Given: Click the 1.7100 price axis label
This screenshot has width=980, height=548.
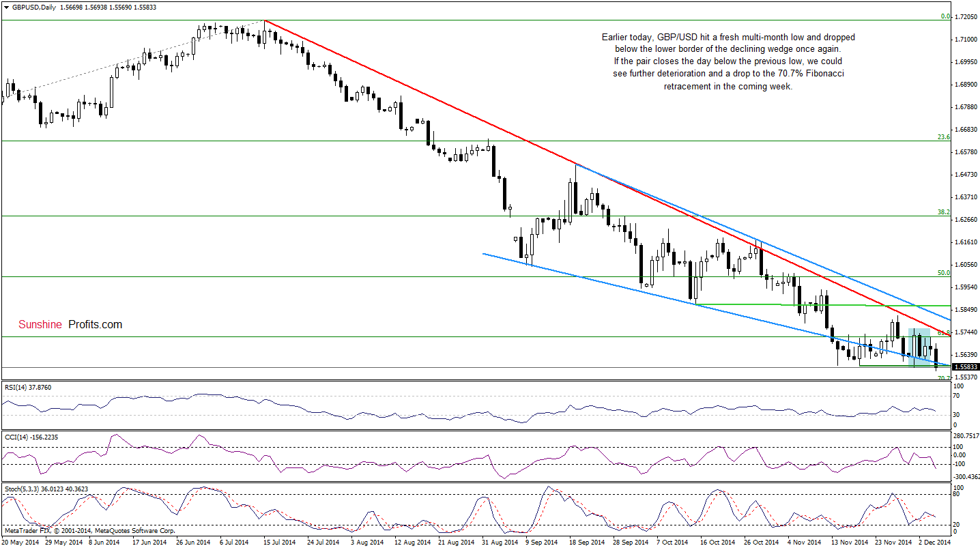Looking at the screenshot, I should click(966, 39).
